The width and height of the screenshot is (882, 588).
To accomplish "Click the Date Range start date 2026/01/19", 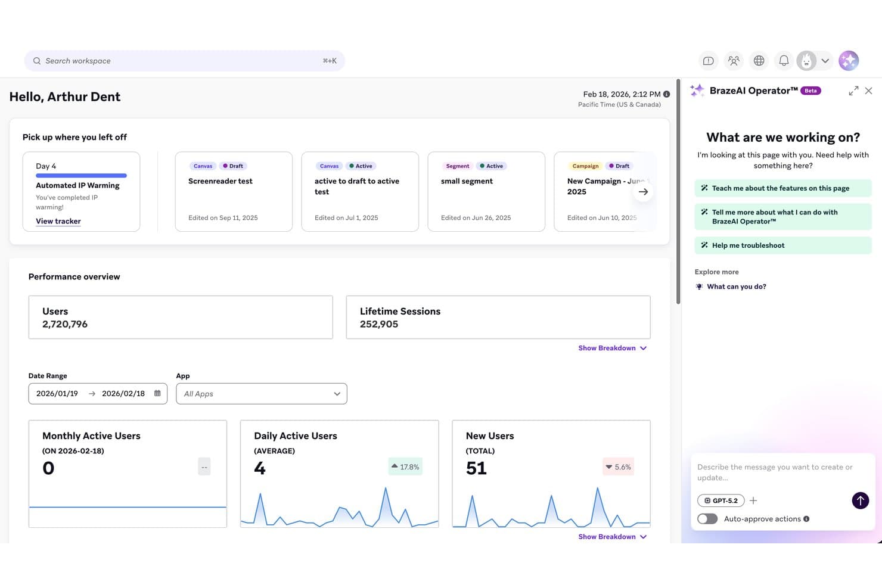I will click(x=57, y=393).
